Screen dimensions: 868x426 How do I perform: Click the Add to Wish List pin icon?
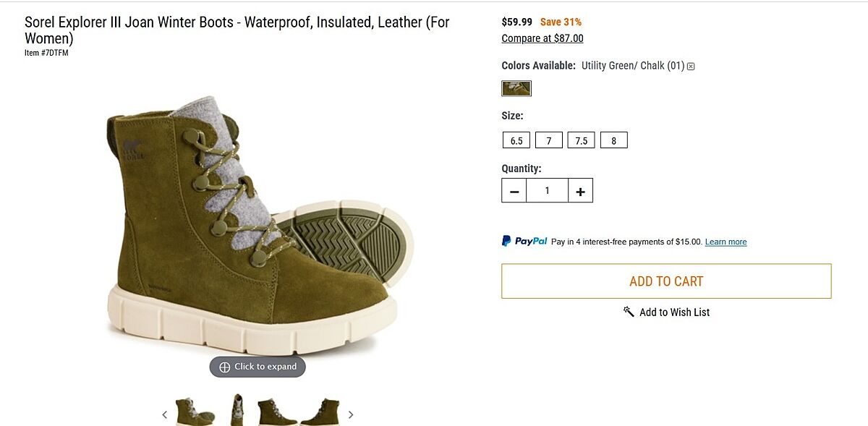coord(629,312)
